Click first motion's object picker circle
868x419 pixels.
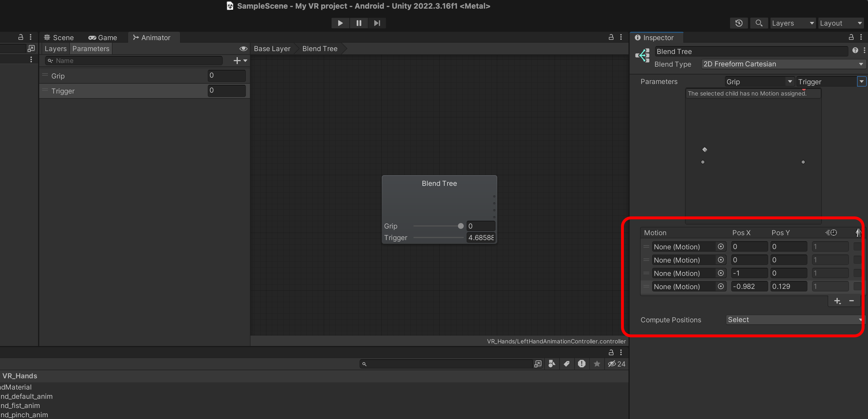point(721,247)
